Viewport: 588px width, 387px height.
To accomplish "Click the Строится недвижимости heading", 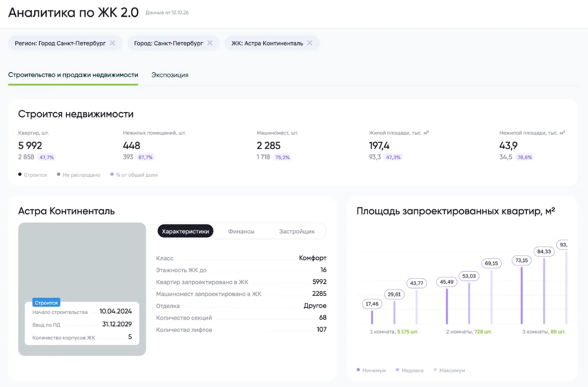I will (76, 114).
